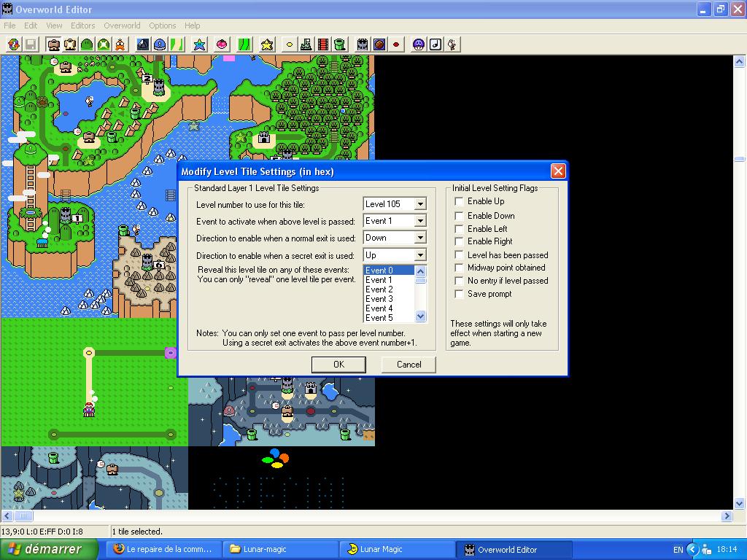
Task: Click event list scroll down arrow
Action: [420, 316]
